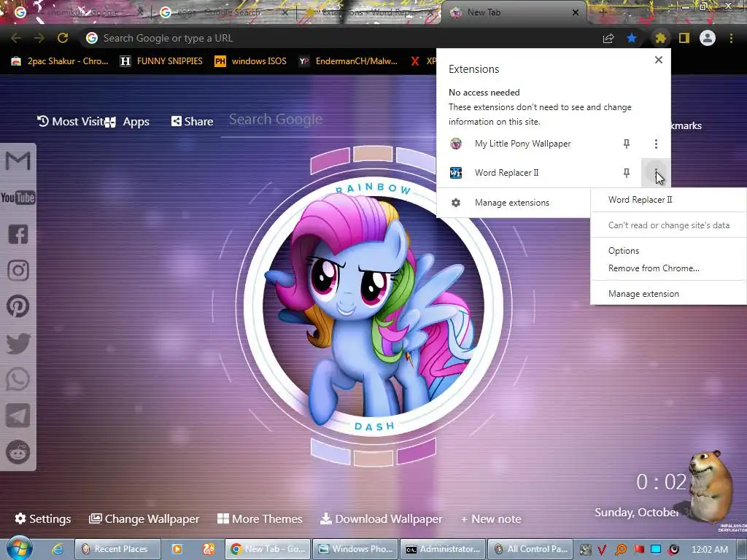
Task: Click the Word Replacer II extension icon
Action: (x=456, y=173)
